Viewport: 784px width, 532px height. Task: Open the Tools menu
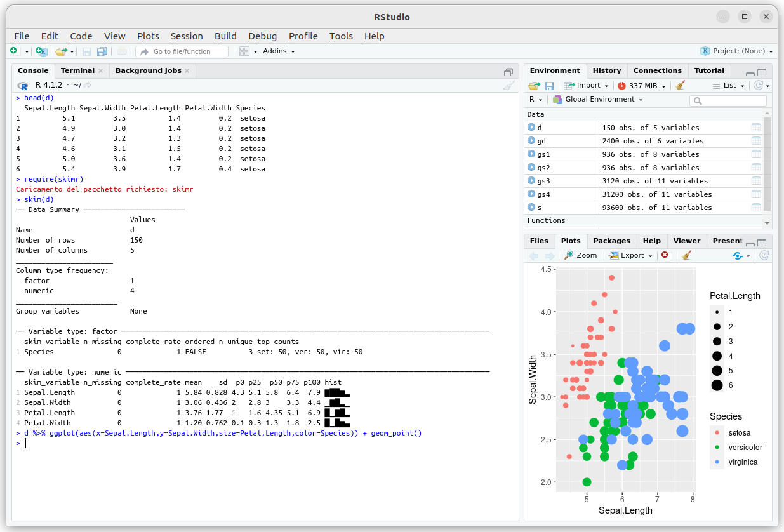point(341,36)
